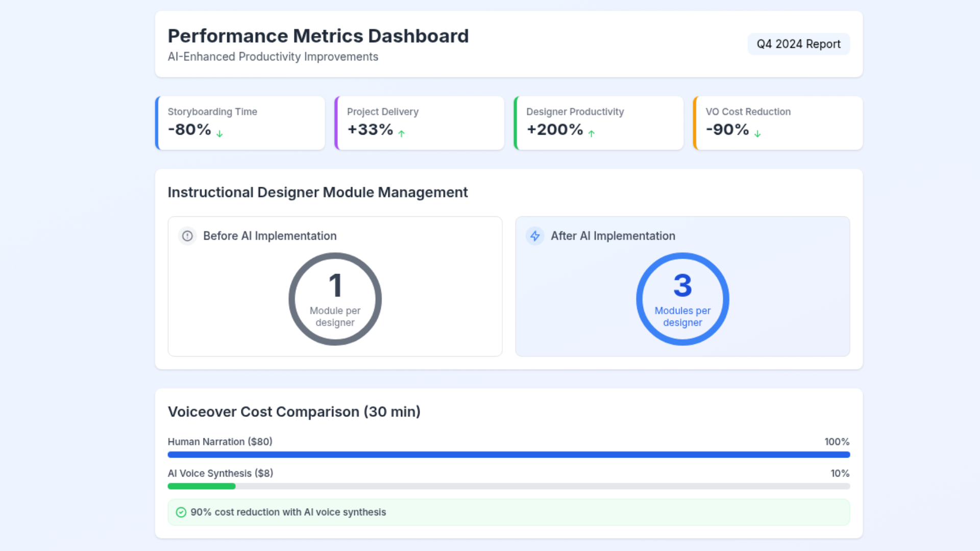Viewport: 980px width, 551px height.
Task: Click the Human Narration blue progress bar
Action: [508, 455]
